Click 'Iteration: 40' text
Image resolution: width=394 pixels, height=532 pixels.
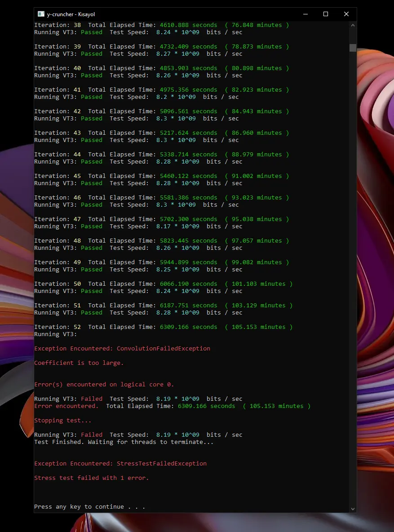[x=58, y=68]
